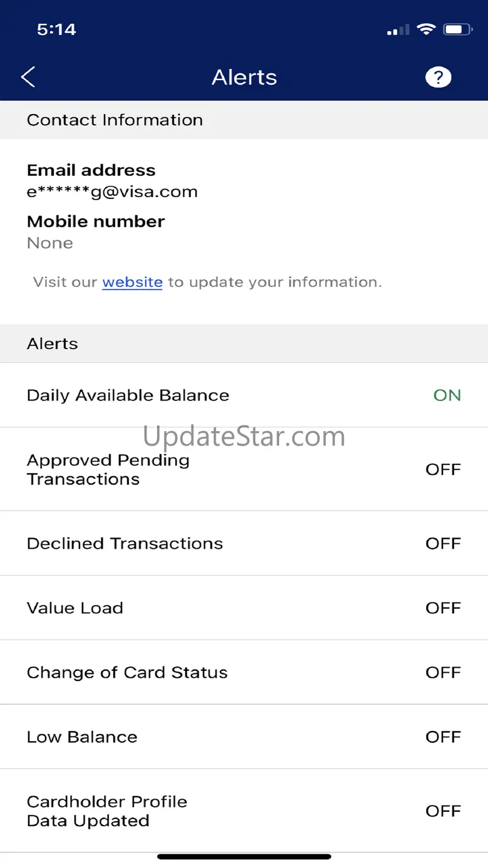Toggle Approved Pending Transactions OFF status
This screenshot has height=868, width=488.
point(443,469)
